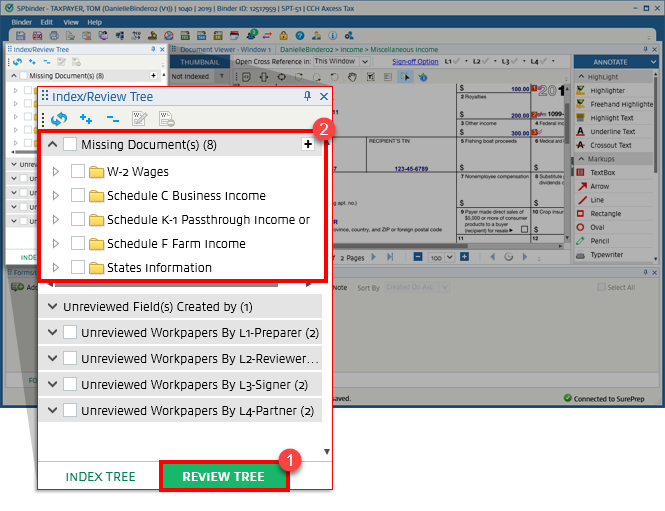Tick the Select All checkbox

[601, 287]
